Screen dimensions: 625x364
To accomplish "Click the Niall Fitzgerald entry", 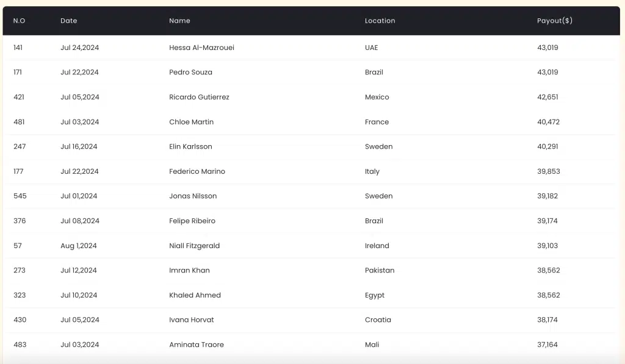I will coord(194,246).
